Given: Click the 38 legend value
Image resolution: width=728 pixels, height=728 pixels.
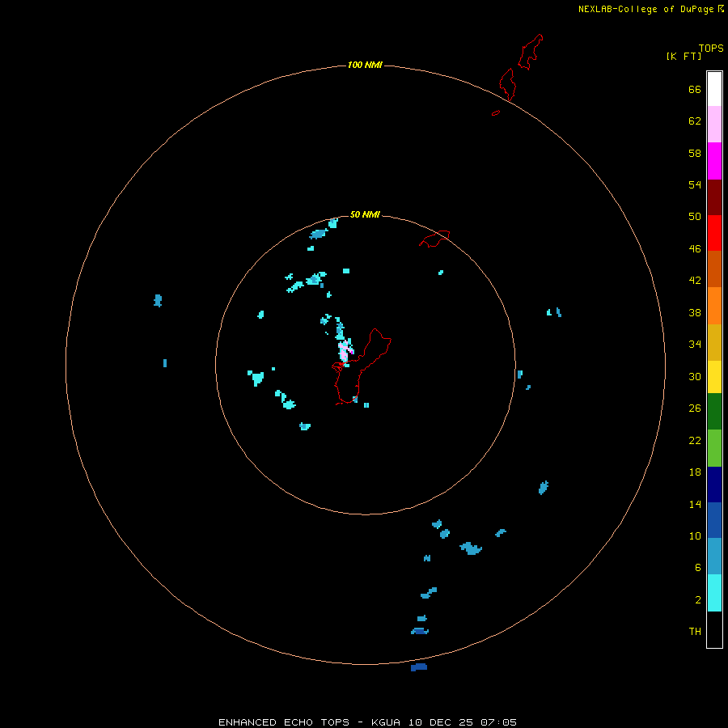Looking at the screenshot, I should (695, 313).
